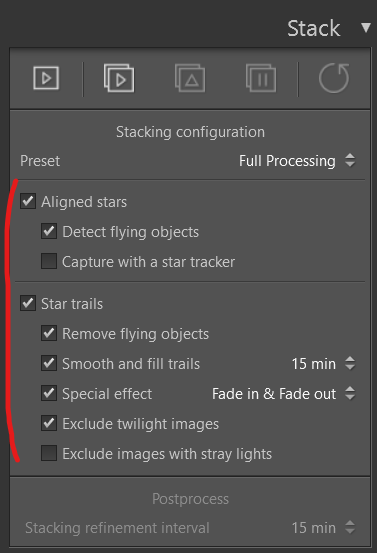Click the pause stacking icon
The image size is (377, 553).
(x=261, y=78)
